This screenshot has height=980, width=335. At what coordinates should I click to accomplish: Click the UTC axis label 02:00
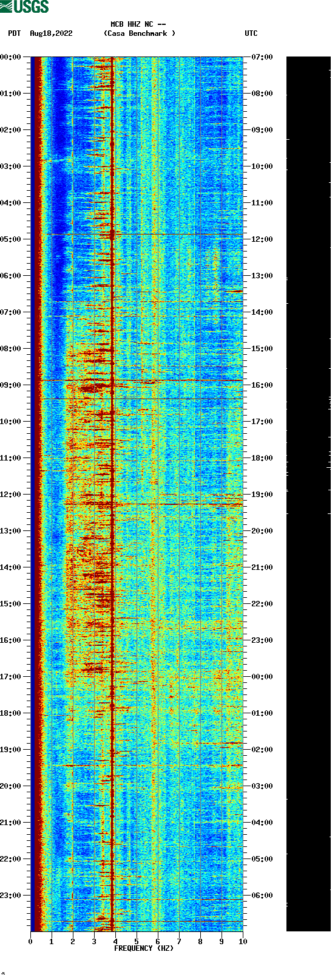[262, 750]
